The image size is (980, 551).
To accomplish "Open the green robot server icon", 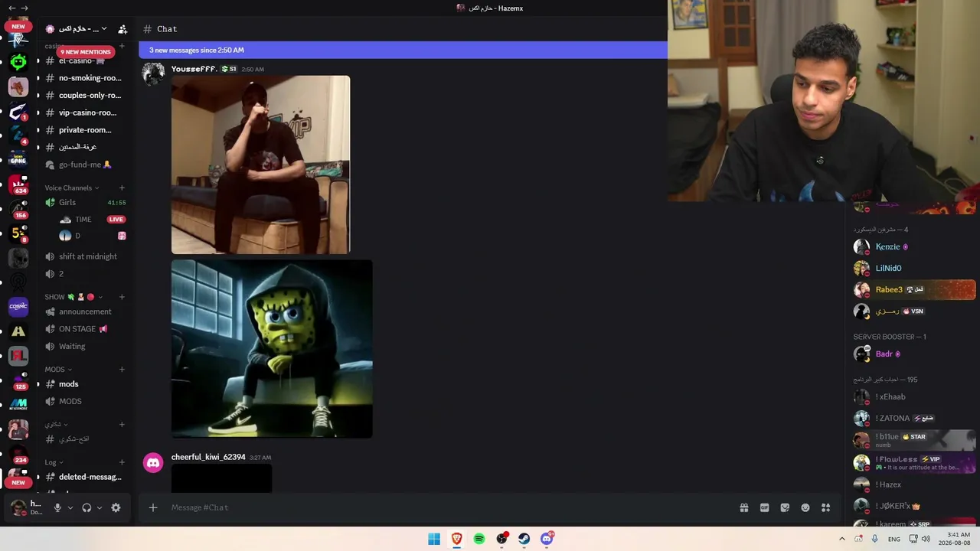I will click(18, 62).
